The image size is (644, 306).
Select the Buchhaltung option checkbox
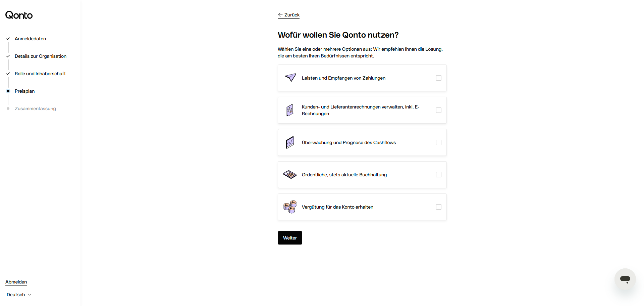point(438,175)
